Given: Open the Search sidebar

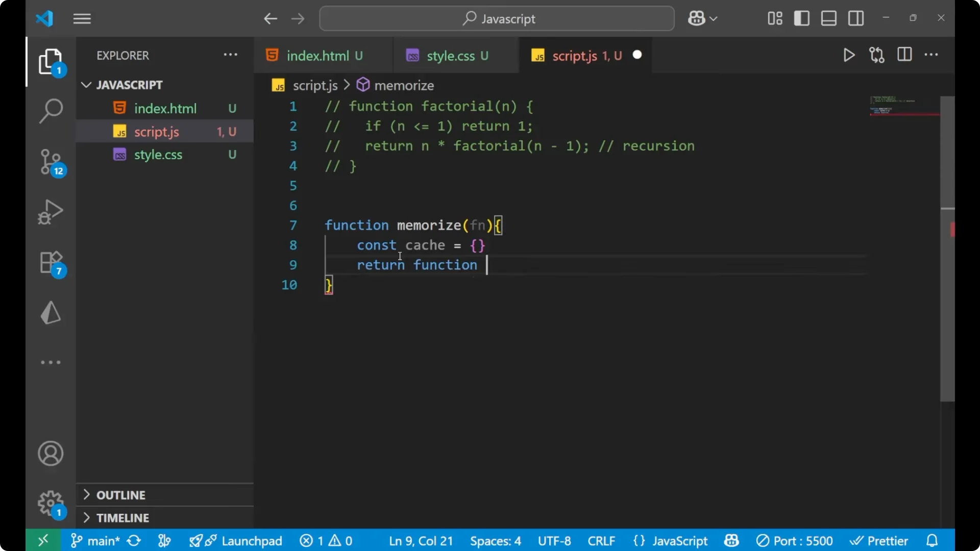Looking at the screenshot, I should (x=50, y=110).
